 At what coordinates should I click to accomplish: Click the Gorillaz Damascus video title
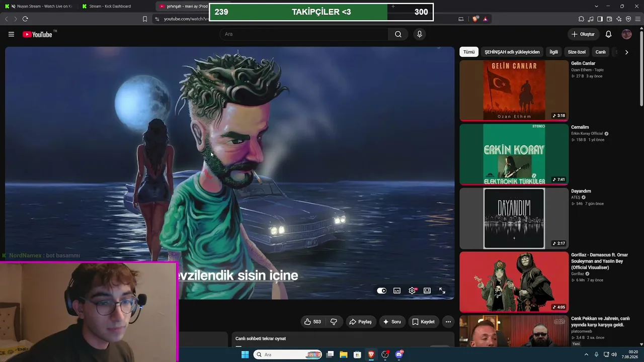(600, 261)
